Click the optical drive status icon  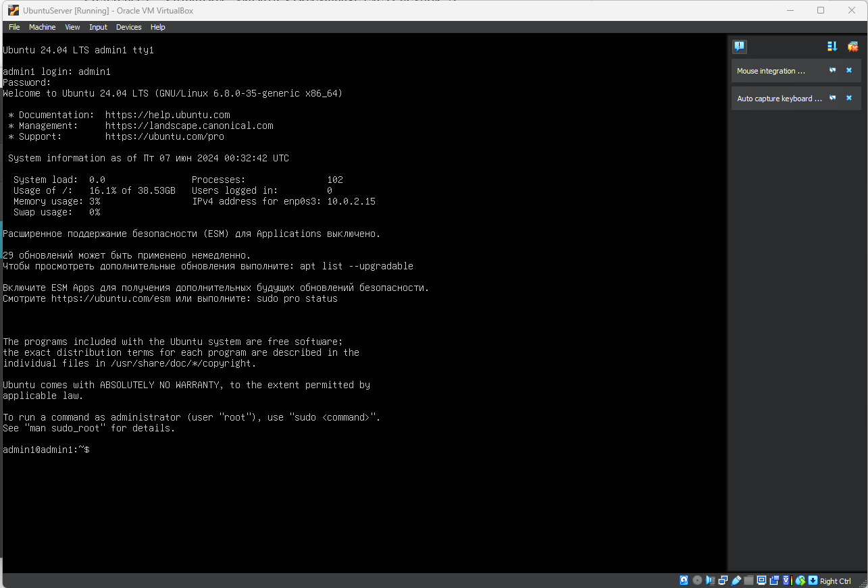tap(697, 581)
